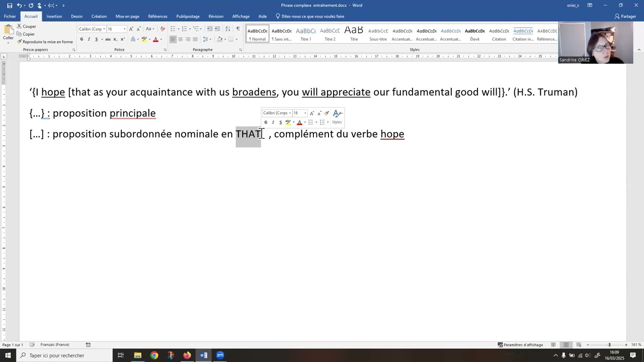Image resolution: width=644 pixels, height=362 pixels.
Task: Toggle bold (G) in the ribbon
Action: [82, 39]
